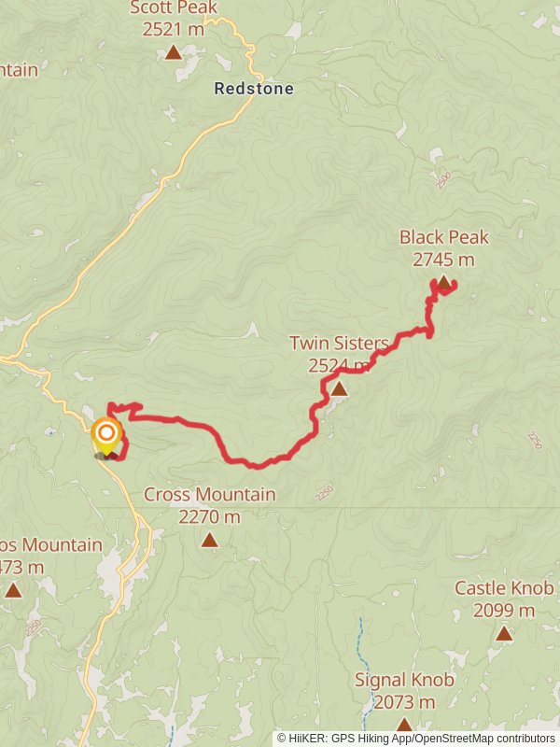Click the Cross Mountain 2270 m label
The width and height of the screenshot is (560, 747).
point(209,505)
